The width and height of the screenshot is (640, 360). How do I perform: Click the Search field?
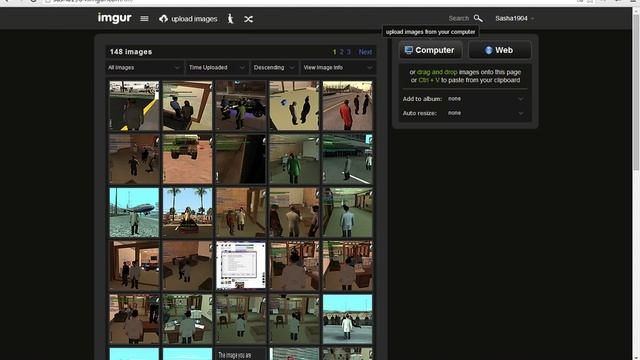point(459,18)
